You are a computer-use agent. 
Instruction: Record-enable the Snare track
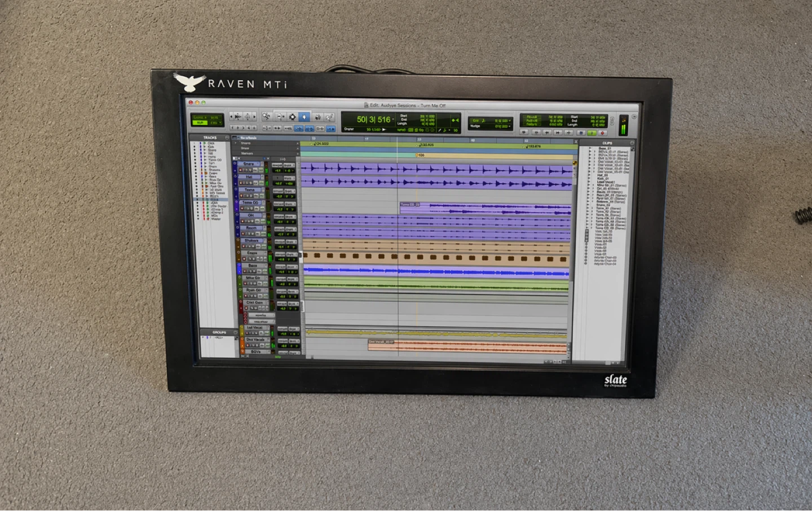pyautogui.click(x=240, y=170)
